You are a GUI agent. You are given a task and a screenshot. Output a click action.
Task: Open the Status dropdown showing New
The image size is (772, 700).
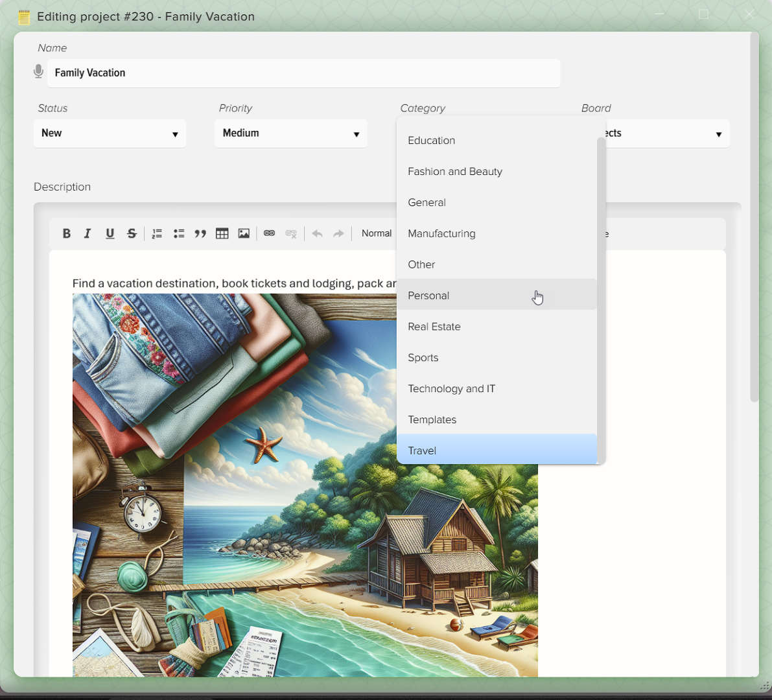(x=110, y=134)
